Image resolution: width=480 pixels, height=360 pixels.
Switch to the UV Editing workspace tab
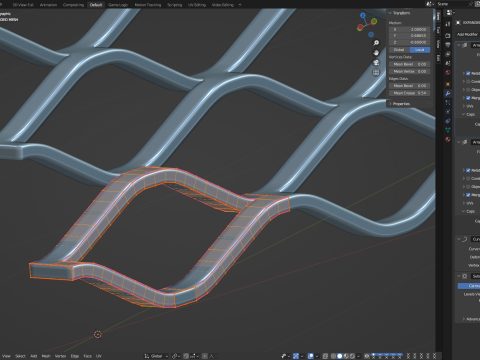click(197, 5)
